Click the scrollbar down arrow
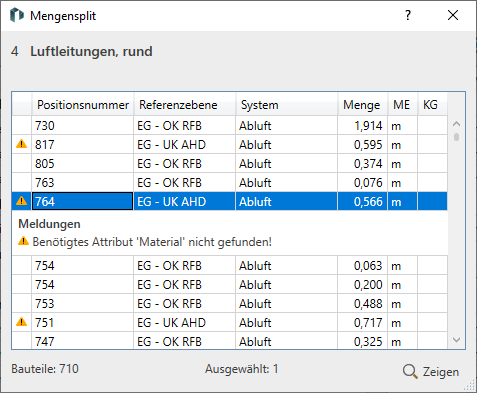Viewport: 477px width, 393px height. [456, 340]
